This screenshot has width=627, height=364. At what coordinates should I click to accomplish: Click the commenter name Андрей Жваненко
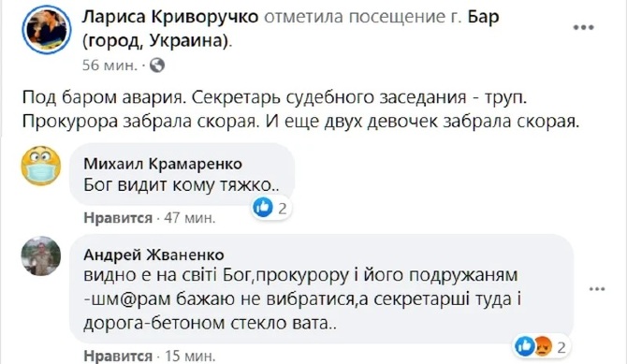point(154,255)
